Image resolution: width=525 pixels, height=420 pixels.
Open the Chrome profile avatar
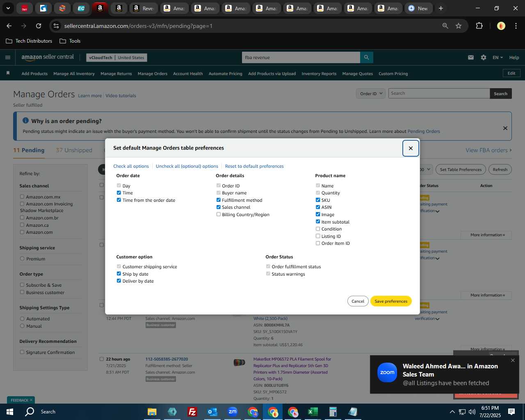(501, 26)
